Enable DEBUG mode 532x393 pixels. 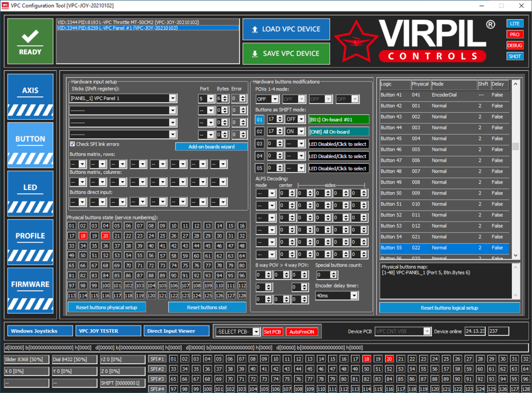pos(514,45)
